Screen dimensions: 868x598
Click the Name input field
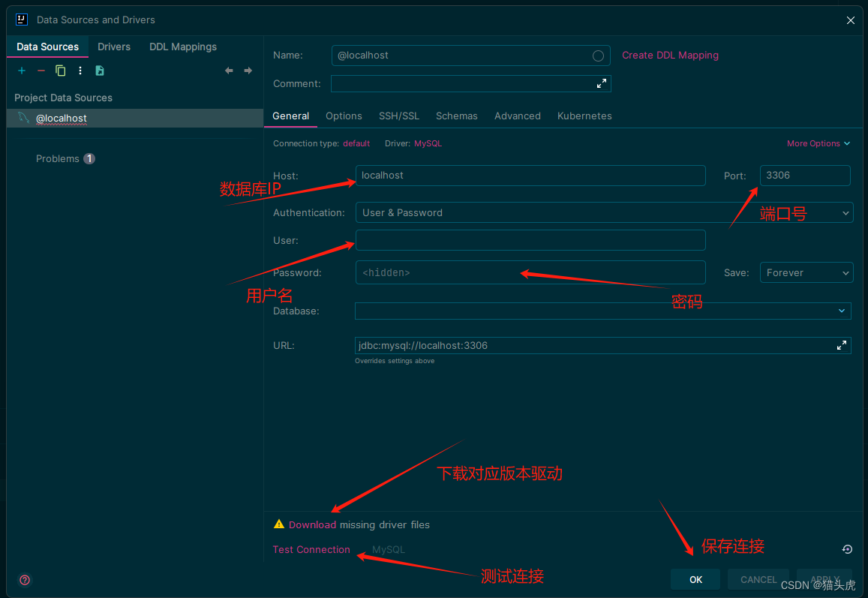(x=470, y=56)
